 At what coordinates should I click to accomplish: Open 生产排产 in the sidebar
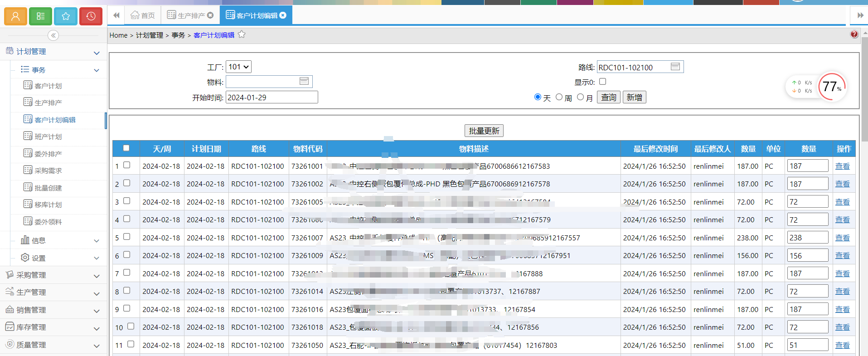tap(48, 102)
